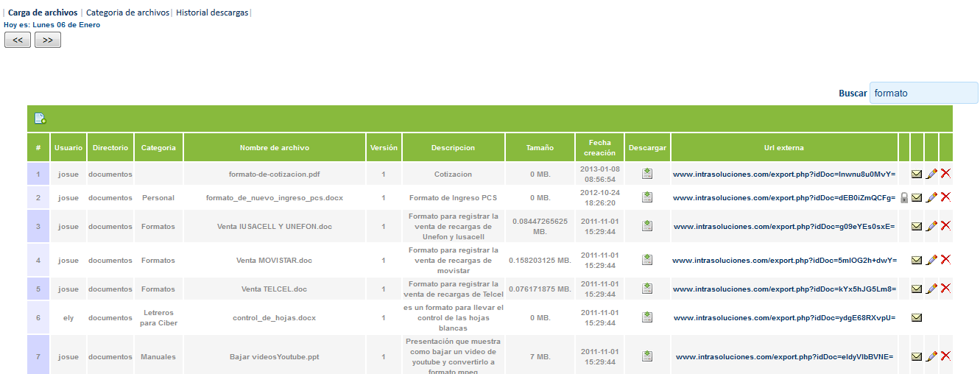
Task: Download Bajar videosYoutube.ppt file
Action: 647,356
